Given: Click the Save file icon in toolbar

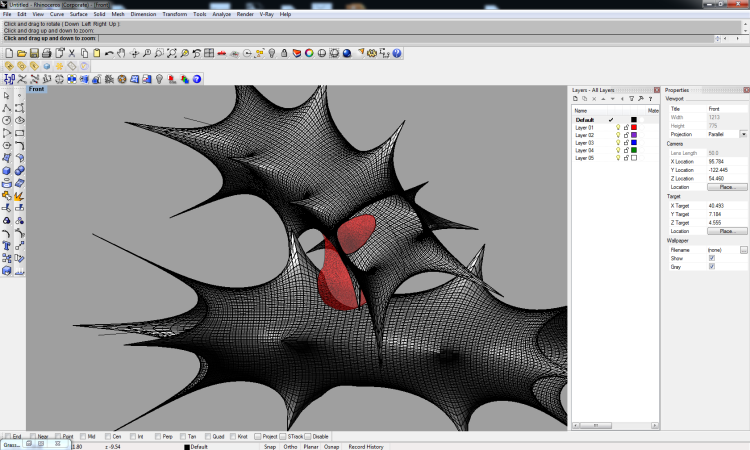Looking at the screenshot, I should (34, 53).
